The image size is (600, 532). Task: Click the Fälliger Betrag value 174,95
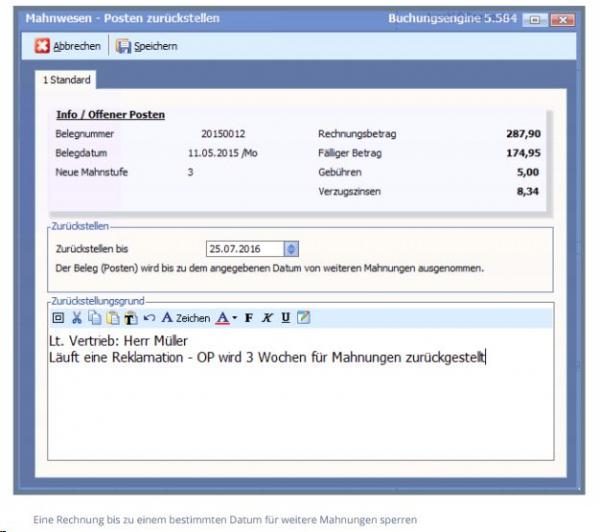(523, 153)
